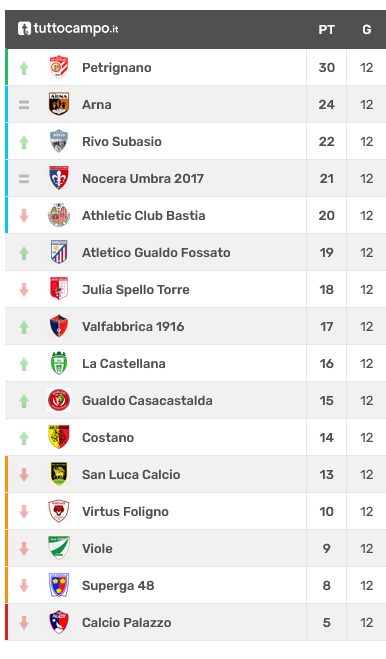Screen dimensions: 386x659
Task: Click the green La Castellana crest
Action: [59, 363]
